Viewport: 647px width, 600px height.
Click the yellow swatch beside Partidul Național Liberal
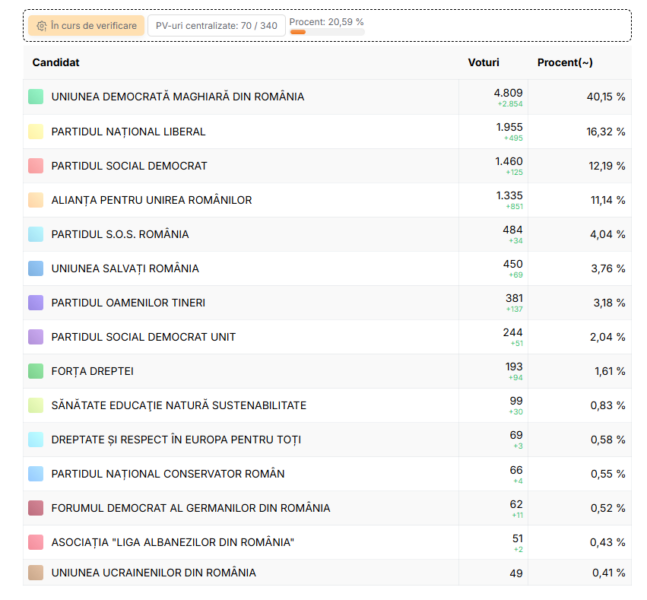click(x=36, y=132)
